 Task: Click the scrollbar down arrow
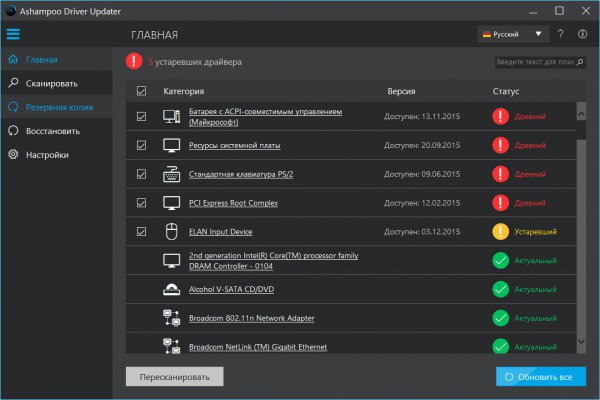click(581, 341)
